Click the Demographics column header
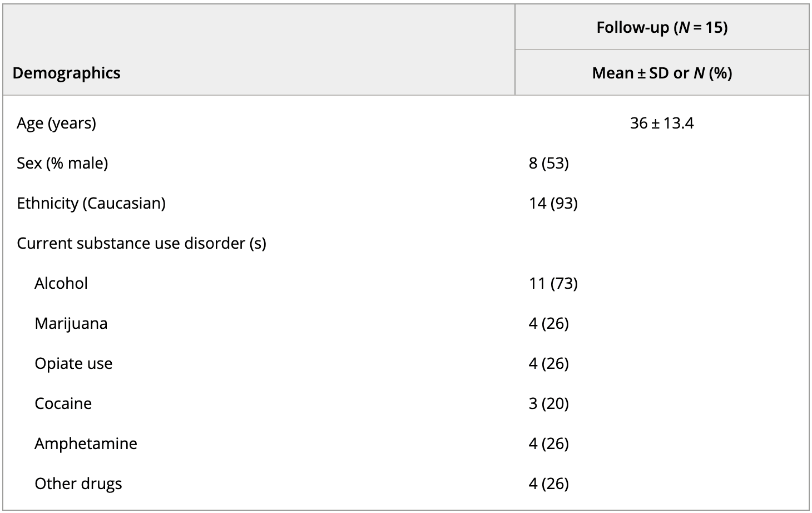 point(66,73)
